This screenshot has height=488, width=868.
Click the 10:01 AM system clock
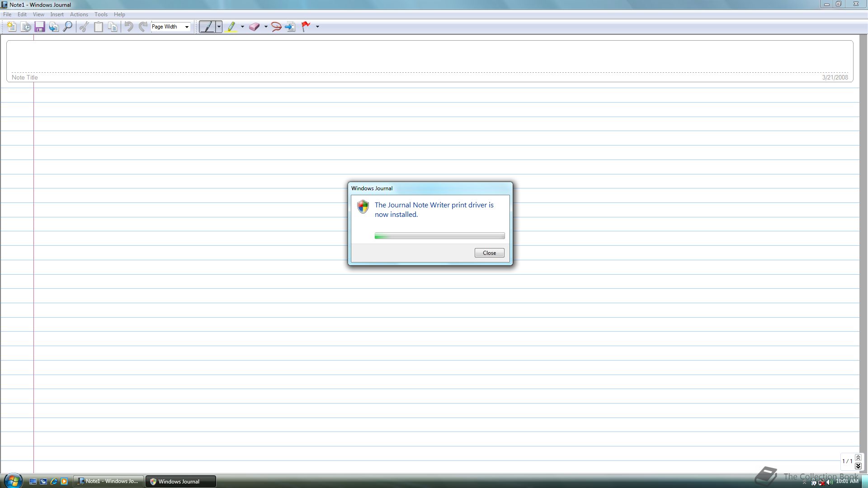click(847, 482)
